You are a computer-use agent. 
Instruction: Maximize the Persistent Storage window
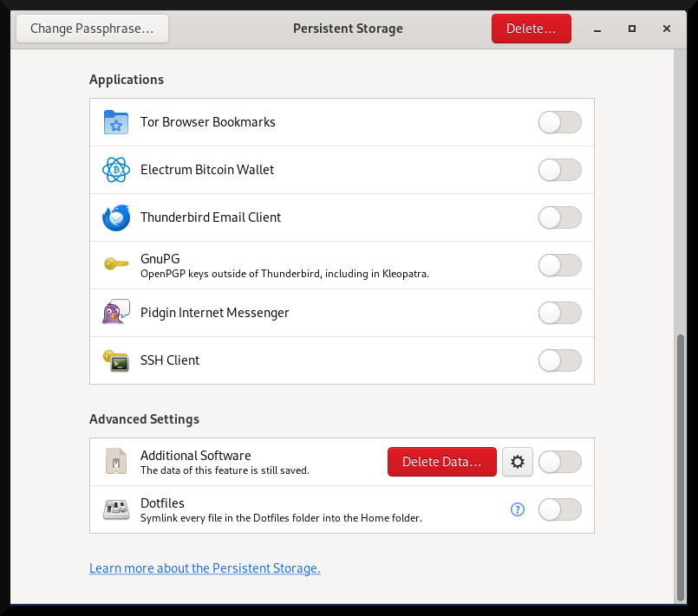[632, 29]
